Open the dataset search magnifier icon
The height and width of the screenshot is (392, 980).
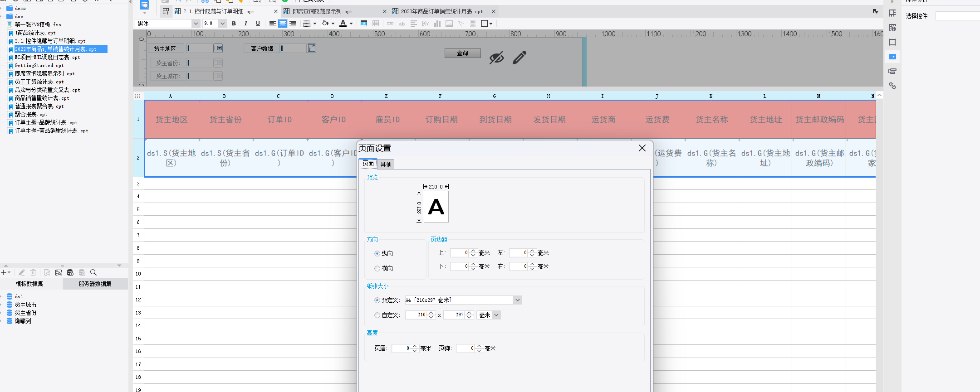tap(93, 272)
